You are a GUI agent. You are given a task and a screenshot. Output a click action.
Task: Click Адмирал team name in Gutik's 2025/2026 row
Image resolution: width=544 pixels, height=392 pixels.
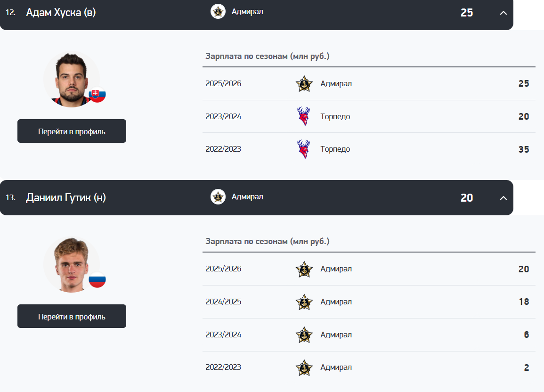coord(336,269)
